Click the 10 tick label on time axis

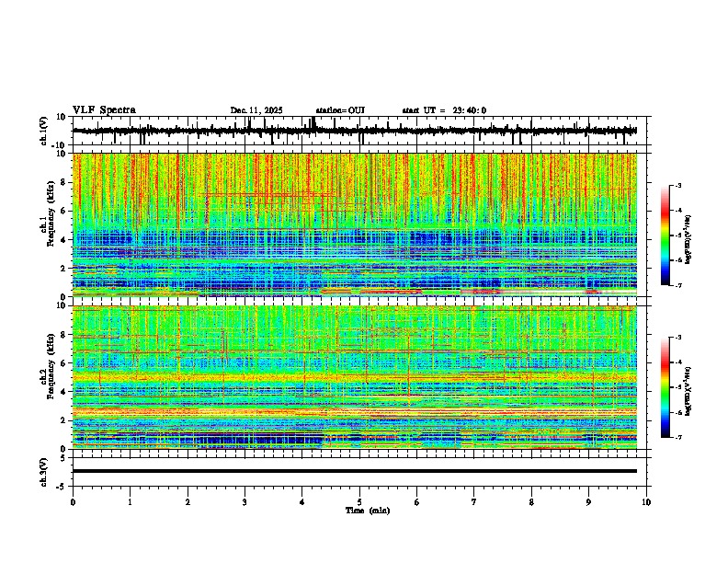coord(646,502)
